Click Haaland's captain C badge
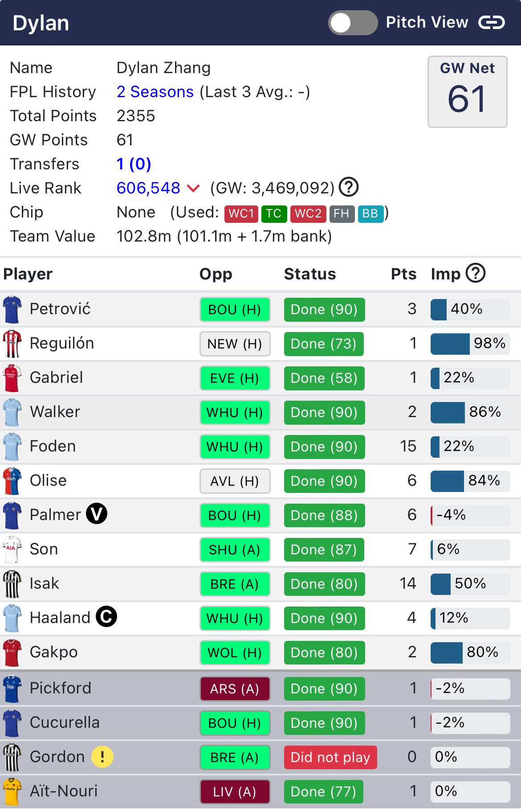521x812 pixels. 107,617
